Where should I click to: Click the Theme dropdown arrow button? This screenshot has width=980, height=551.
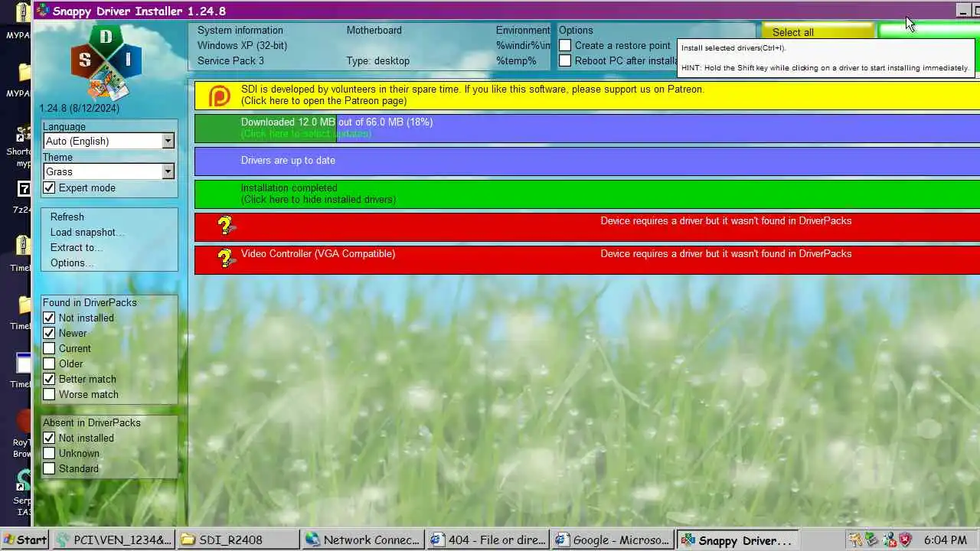168,171
